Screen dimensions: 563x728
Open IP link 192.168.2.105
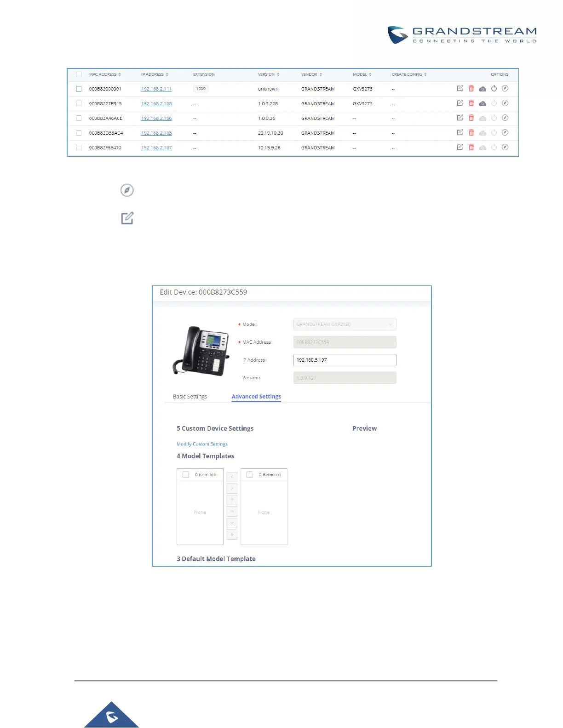pos(156,133)
